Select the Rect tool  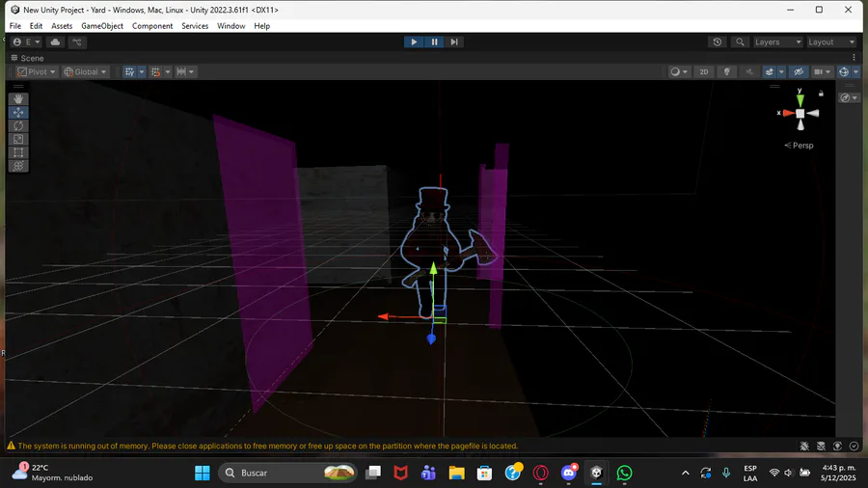(x=18, y=152)
